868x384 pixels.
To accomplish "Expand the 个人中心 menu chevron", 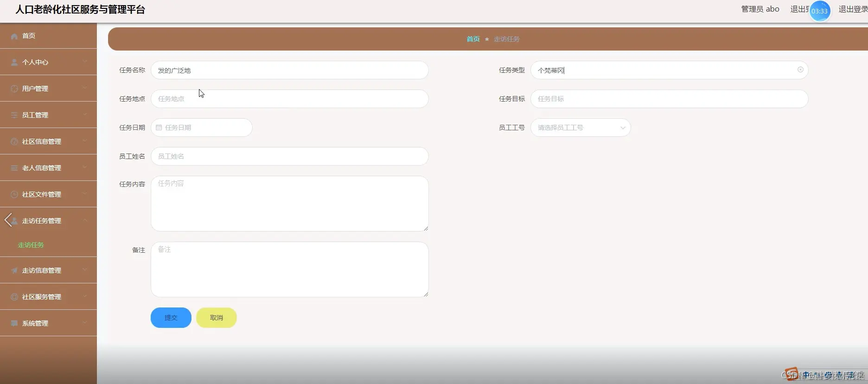I will coord(85,61).
